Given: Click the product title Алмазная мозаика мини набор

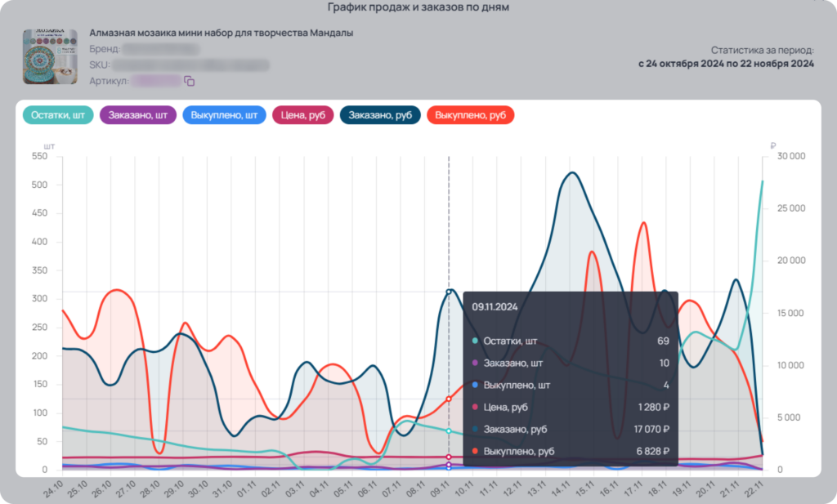Looking at the screenshot, I should 221,33.
